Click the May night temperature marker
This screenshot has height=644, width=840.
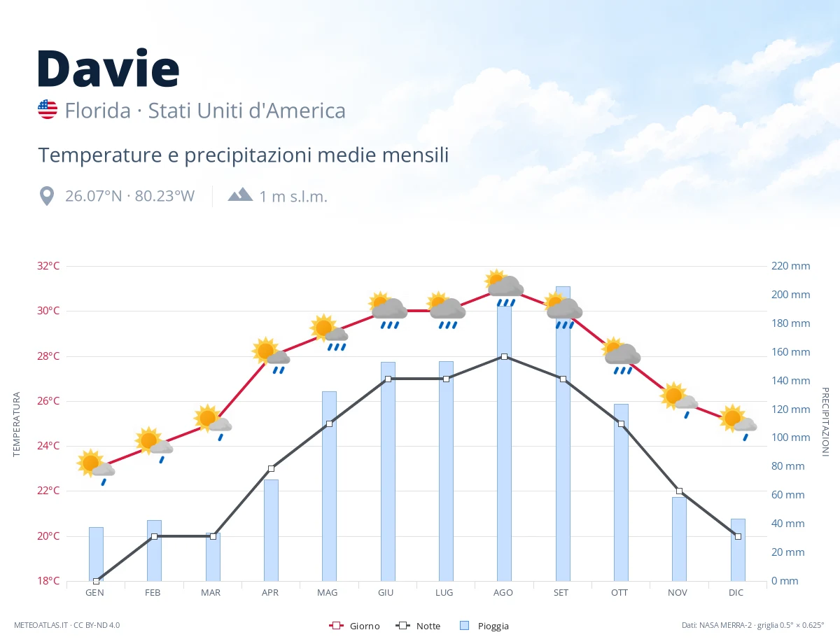click(329, 423)
